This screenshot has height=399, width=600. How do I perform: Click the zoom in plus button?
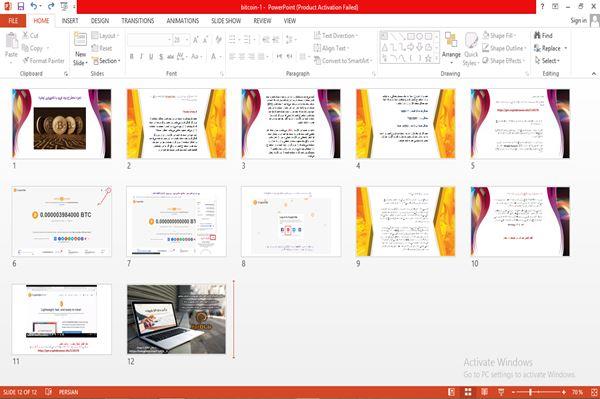click(x=564, y=392)
